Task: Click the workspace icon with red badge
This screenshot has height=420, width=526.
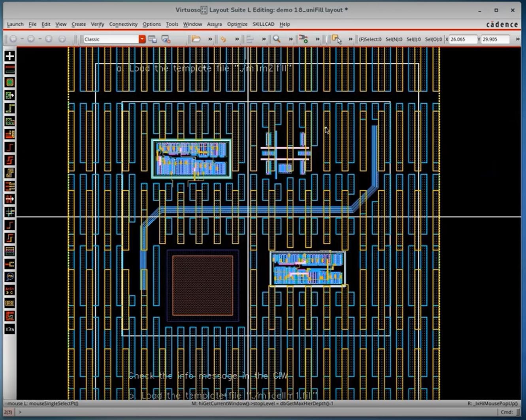Action: (x=166, y=39)
